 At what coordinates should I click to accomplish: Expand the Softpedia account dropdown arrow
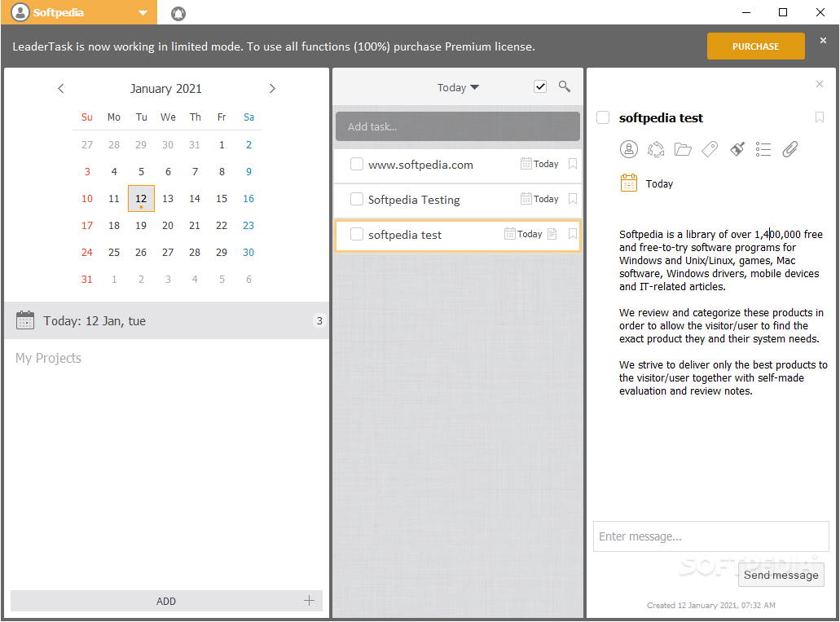[x=143, y=13]
